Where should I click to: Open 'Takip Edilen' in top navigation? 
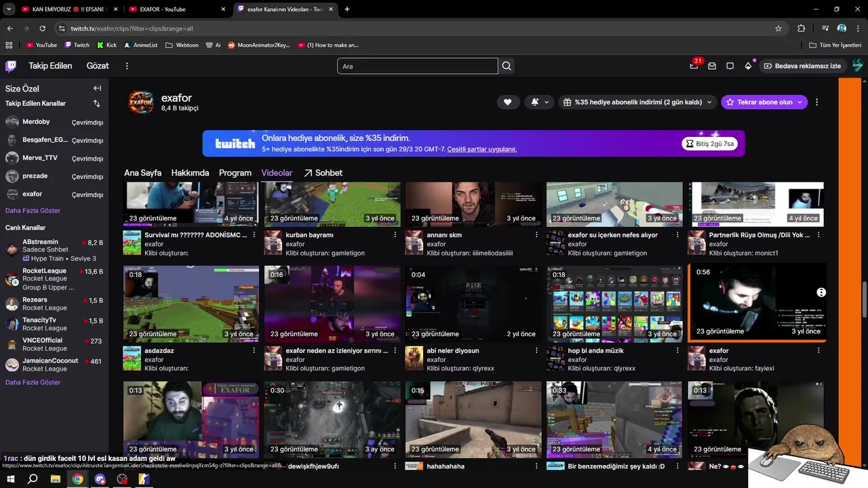pyautogui.click(x=50, y=66)
